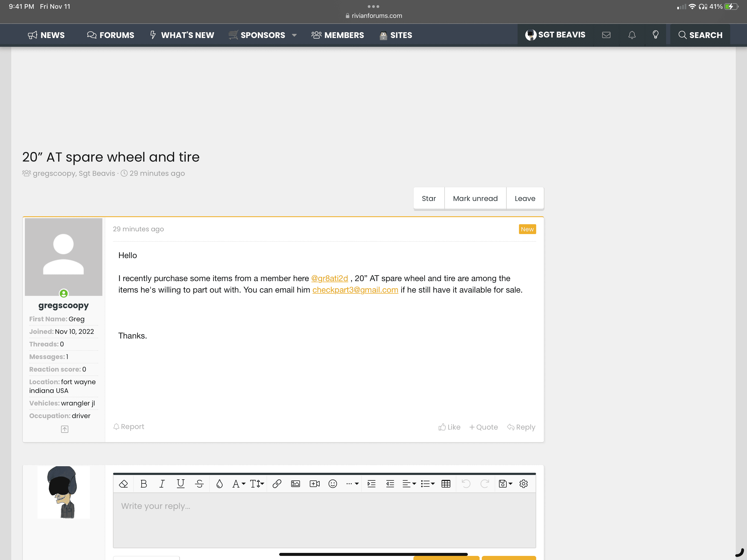Open the font family dropdown
Image resolution: width=747 pixels, height=560 pixels.
239,484
